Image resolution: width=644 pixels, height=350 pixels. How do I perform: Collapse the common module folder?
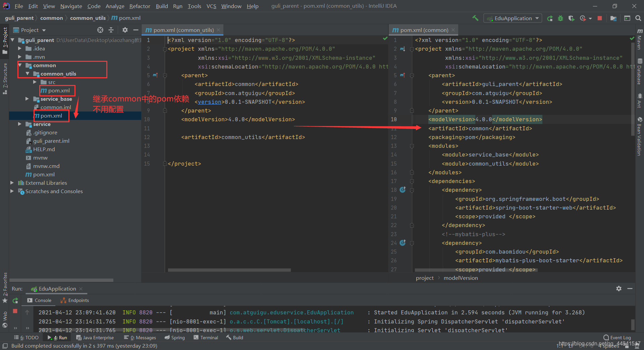click(20, 65)
